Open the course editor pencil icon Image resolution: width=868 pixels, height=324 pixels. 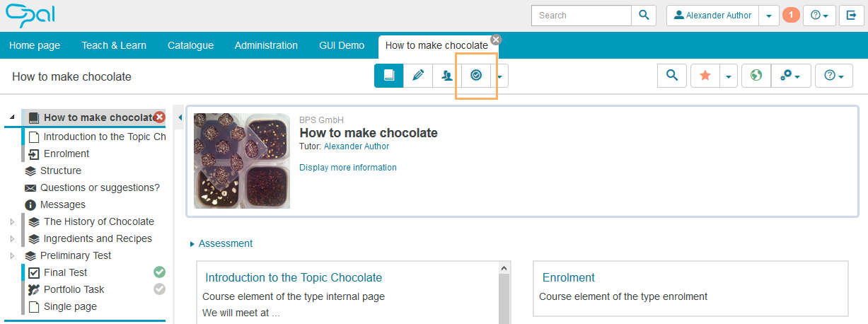(418, 76)
